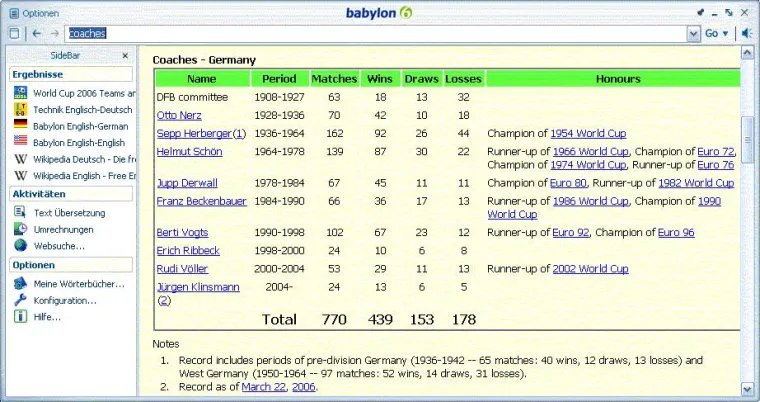
Task: Click the Wikipedia Deutsch W icon
Action: 20,159
